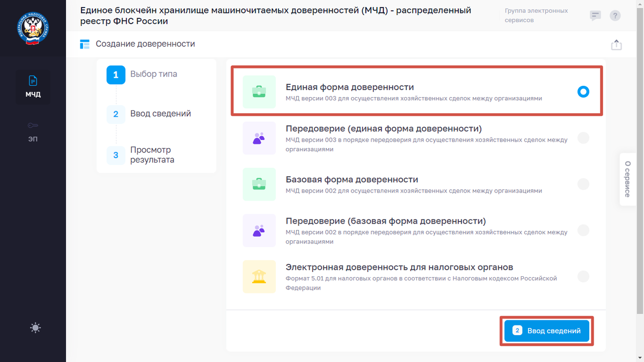Click the Базовая форма доверенности title
Image resolution: width=644 pixels, height=362 pixels.
tap(352, 179)
